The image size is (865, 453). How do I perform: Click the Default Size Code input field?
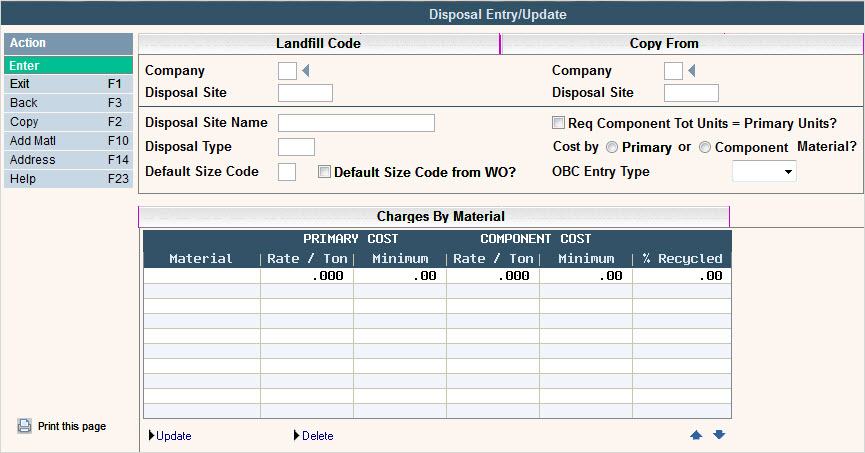[287, 172]
